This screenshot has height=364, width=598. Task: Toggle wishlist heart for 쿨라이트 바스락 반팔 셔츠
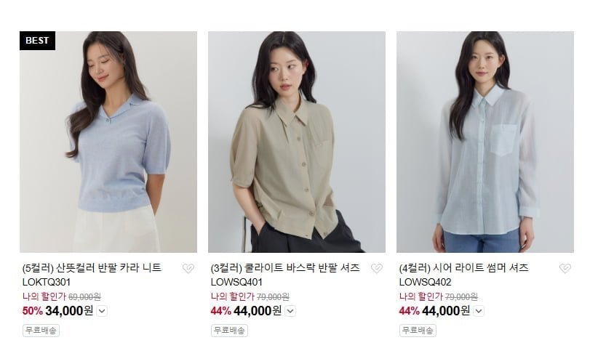point(377,268)
